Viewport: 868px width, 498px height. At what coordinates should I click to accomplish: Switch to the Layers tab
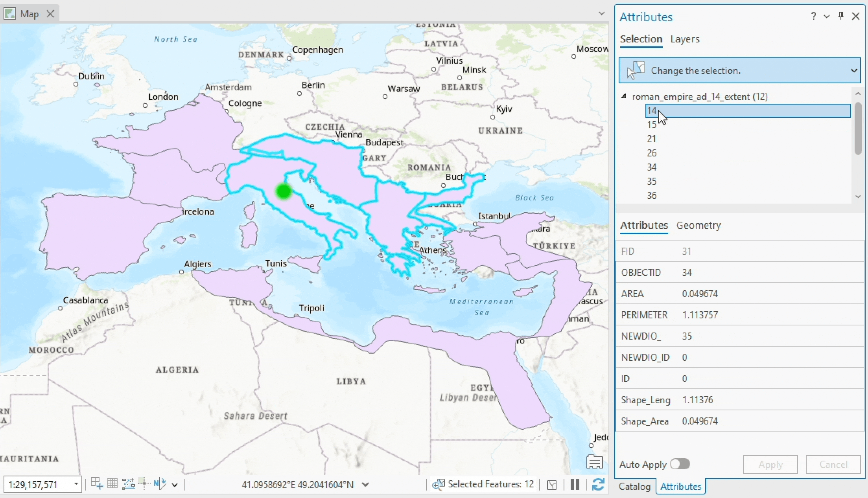[685, 39]
